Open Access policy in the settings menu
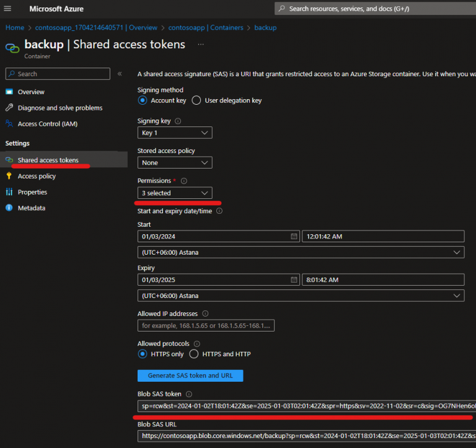The height and width of the screenshot is (448, 476). [37, 176]
